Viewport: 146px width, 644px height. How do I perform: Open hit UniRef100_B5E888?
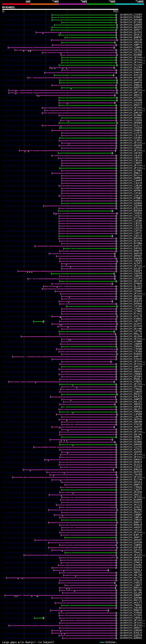coord(131,211)
